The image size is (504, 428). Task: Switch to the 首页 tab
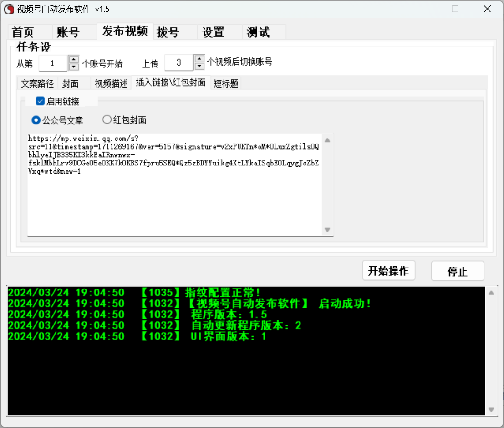23,33
